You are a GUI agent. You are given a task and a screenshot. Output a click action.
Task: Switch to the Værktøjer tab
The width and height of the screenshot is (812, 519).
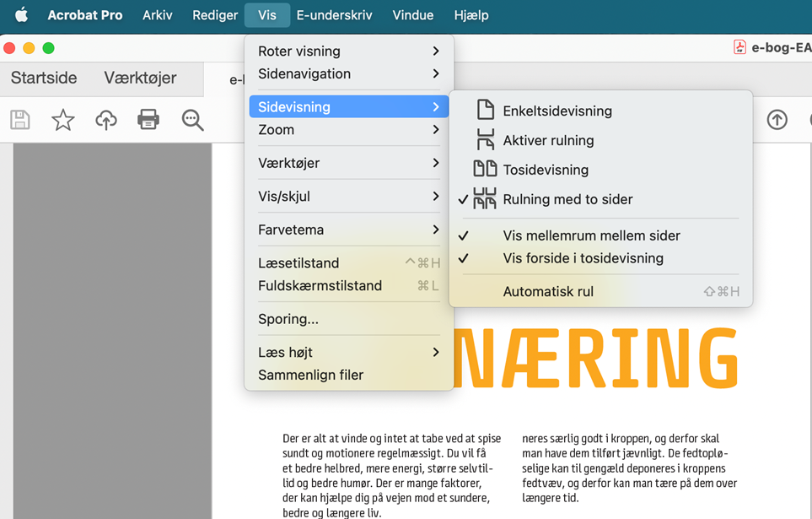tap(140, 78)
